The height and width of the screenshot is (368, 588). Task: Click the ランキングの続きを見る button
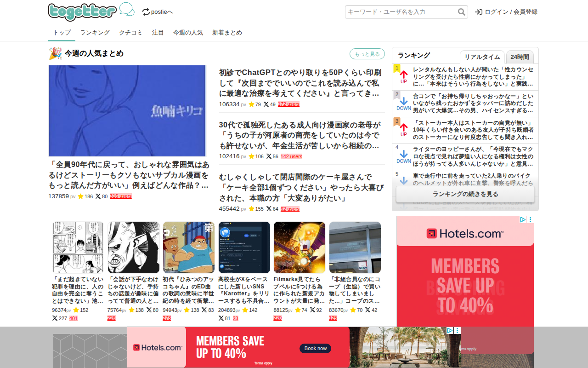pyautogui.click(x=465, y=194)
